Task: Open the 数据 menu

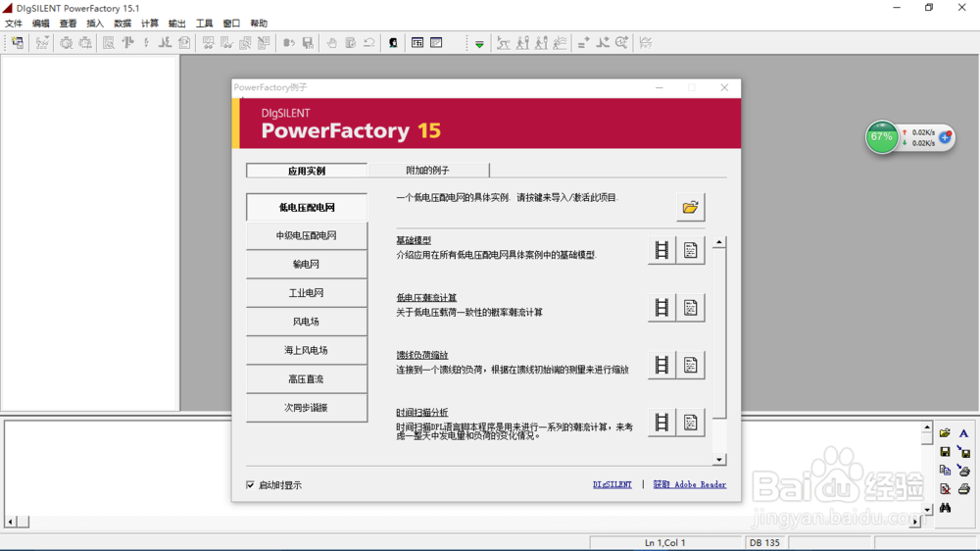Action: [x=122, y=24]
